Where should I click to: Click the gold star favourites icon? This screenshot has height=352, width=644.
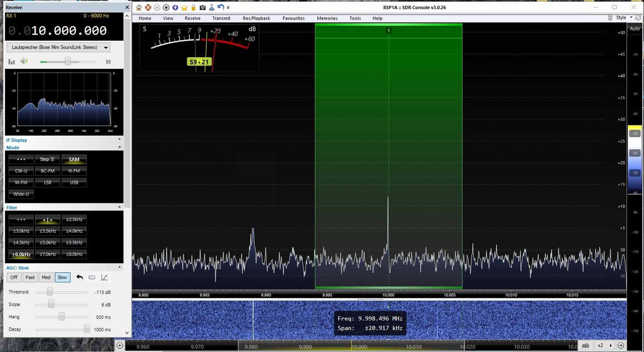pos(184,7)
